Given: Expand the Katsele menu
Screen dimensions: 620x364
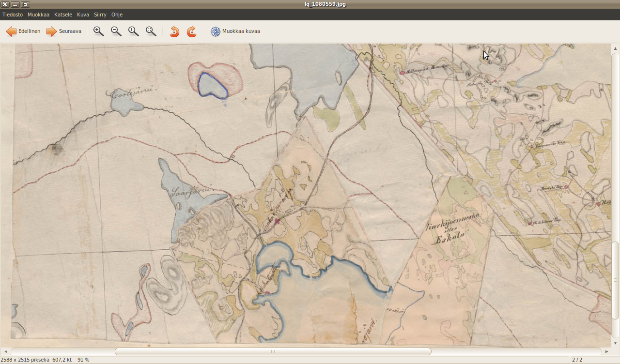Looking at the screenshot, I should (x=63, y=15).
